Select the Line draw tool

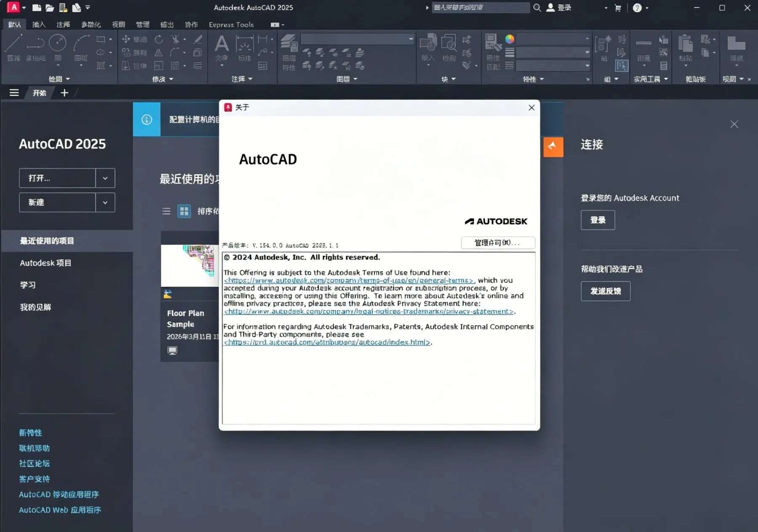[14, 47]
